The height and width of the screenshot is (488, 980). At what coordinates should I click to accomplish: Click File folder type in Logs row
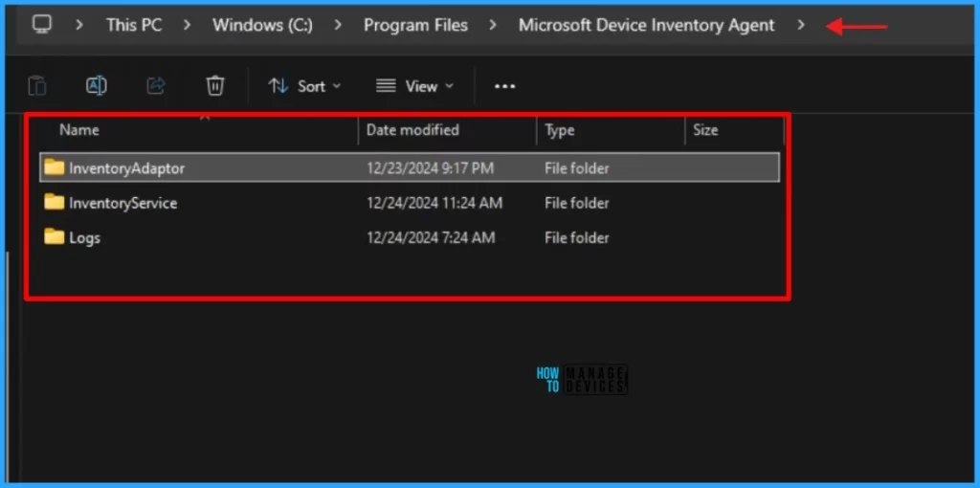[577, 238]
